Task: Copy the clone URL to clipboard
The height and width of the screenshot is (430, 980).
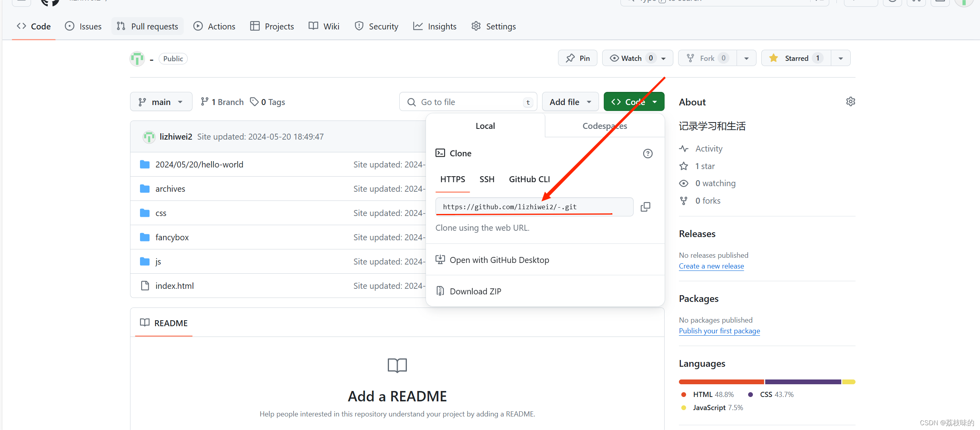Action: click(646, 207)
